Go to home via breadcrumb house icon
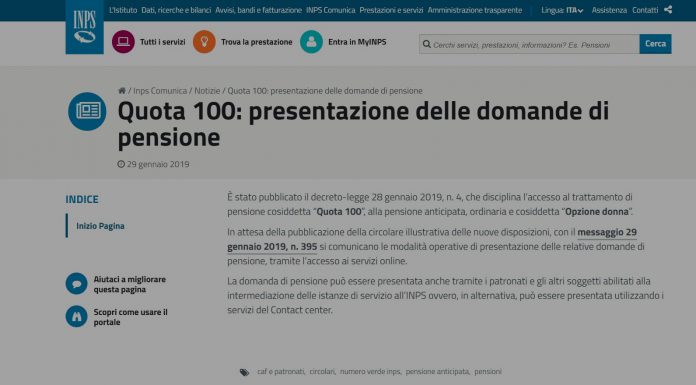Screen dimensions: 696x385 click(122, 91)
